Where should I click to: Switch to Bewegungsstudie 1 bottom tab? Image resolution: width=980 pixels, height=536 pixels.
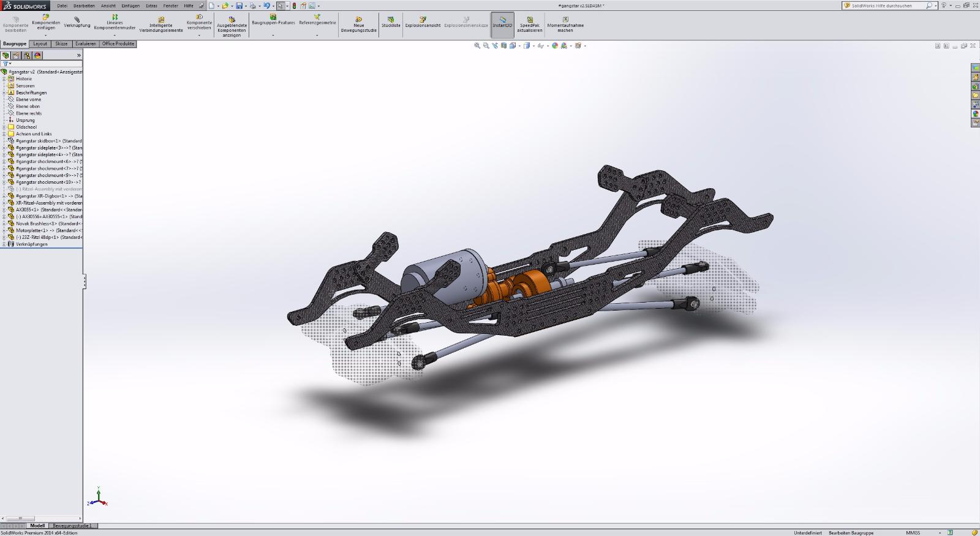(72, 526)
